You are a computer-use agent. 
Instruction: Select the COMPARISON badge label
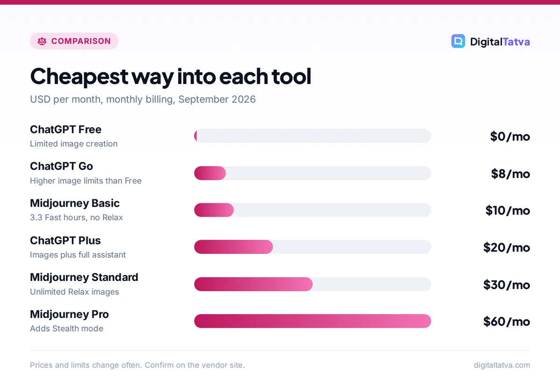(81, 41)
